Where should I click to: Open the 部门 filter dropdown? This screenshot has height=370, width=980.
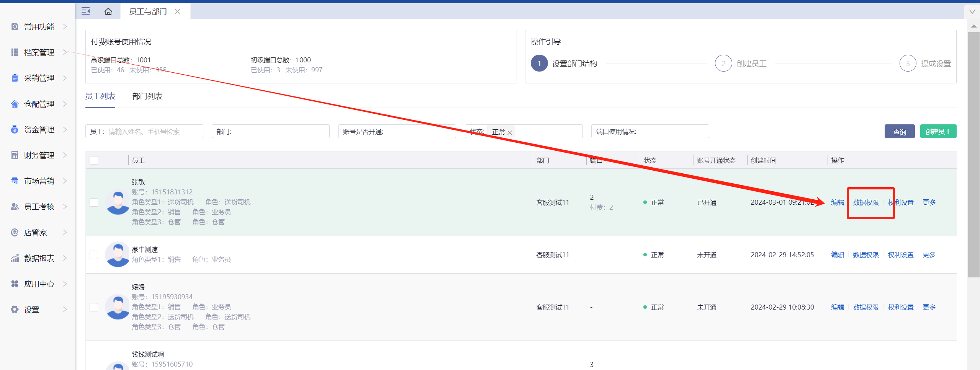click(x=271, y=132)
